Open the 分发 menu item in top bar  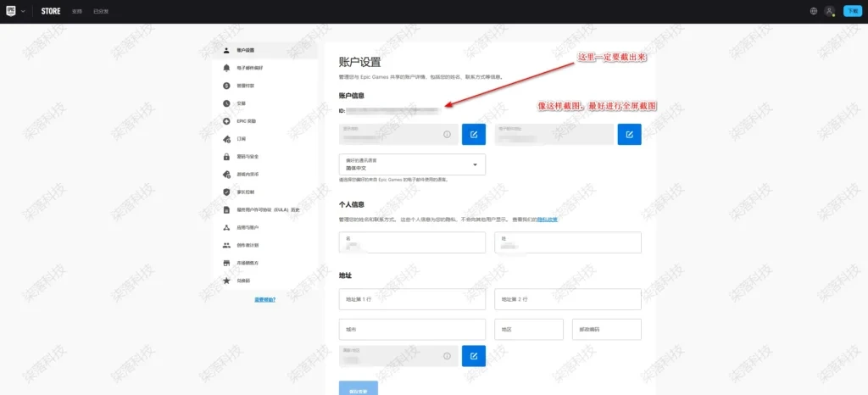[x=101, y=11]
